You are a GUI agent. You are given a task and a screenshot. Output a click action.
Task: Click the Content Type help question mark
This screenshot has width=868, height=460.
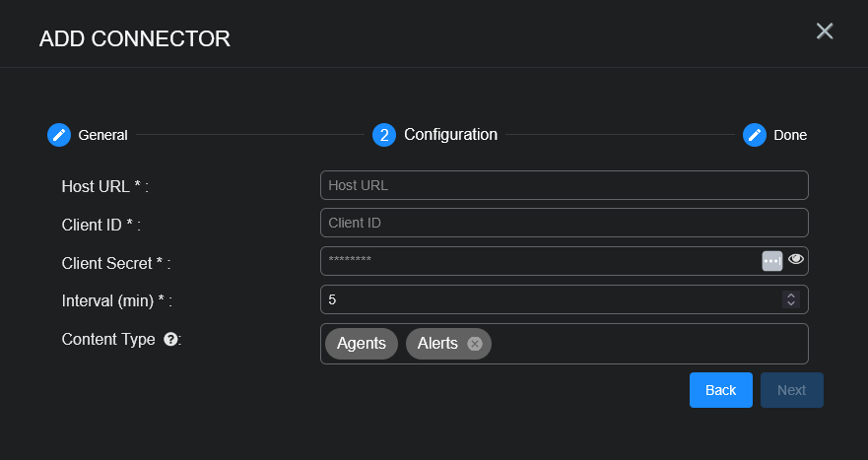[x=170, y=340]
